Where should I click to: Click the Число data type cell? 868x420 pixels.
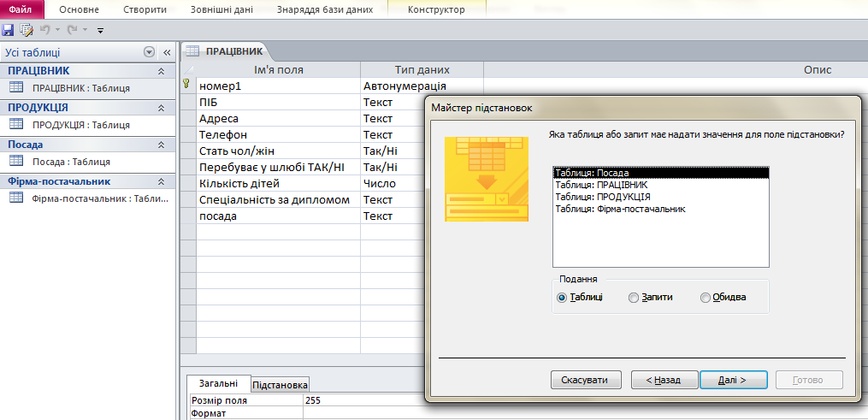(x=393, y=183)
